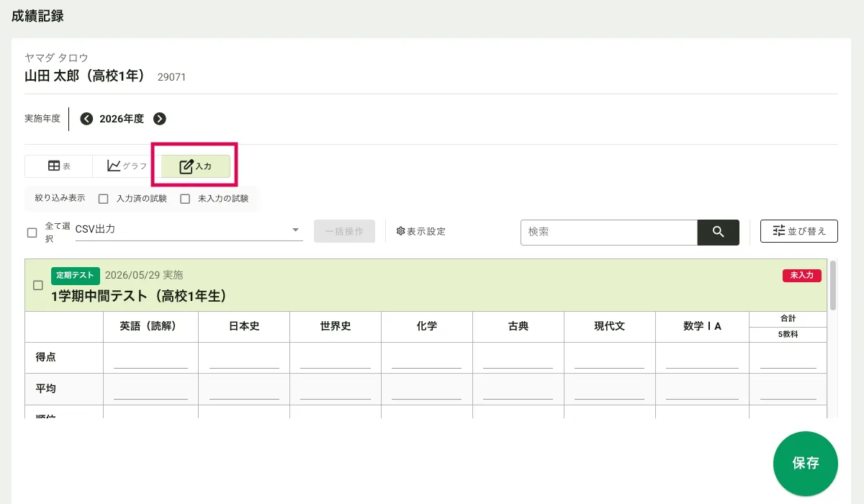The height and width of the screenshot is (504, 864).
Task: Open 表示設定 display settings gear
Action: (x=421, y=232)
